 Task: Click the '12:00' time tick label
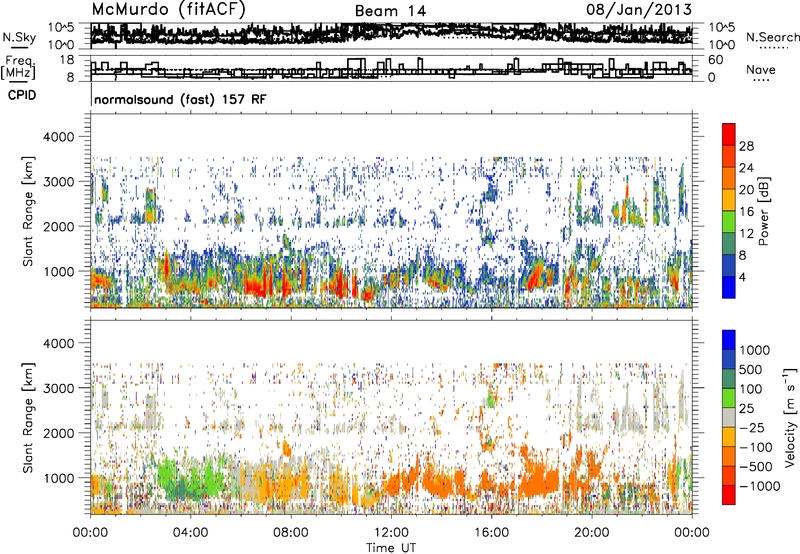click(x=391, y=533)
